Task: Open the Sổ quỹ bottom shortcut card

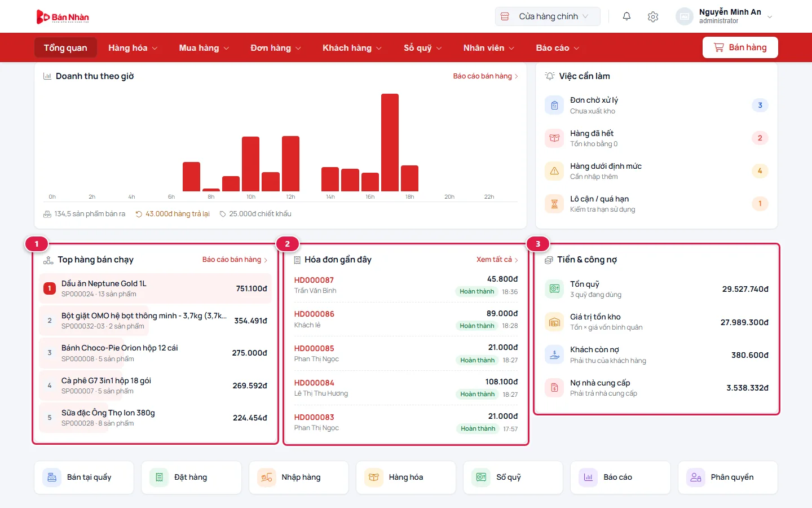Action: (x=513, y=478)
